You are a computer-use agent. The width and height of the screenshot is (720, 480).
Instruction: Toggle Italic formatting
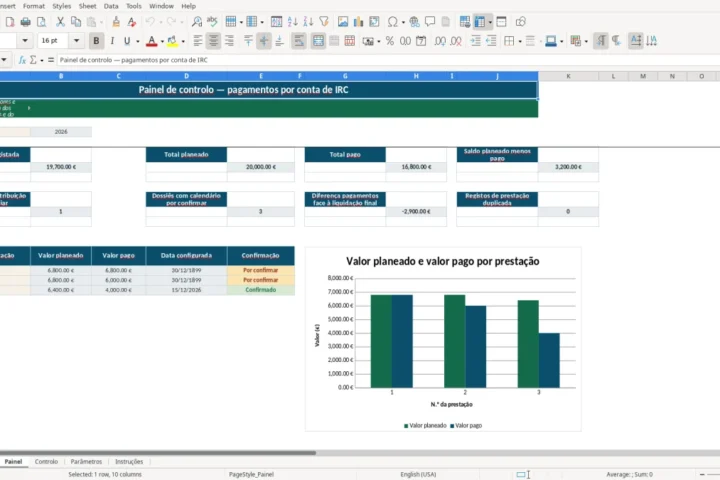(x=112, y=41)
